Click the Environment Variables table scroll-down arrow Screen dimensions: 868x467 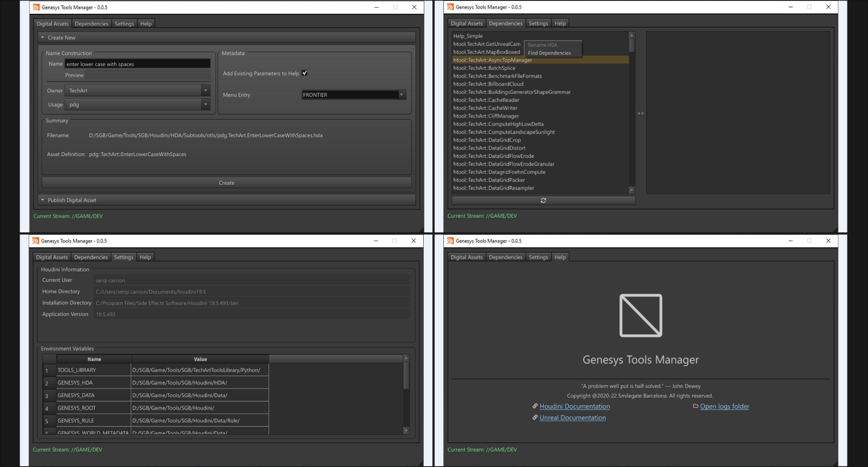pyautogui.click(x=406, y=431)
